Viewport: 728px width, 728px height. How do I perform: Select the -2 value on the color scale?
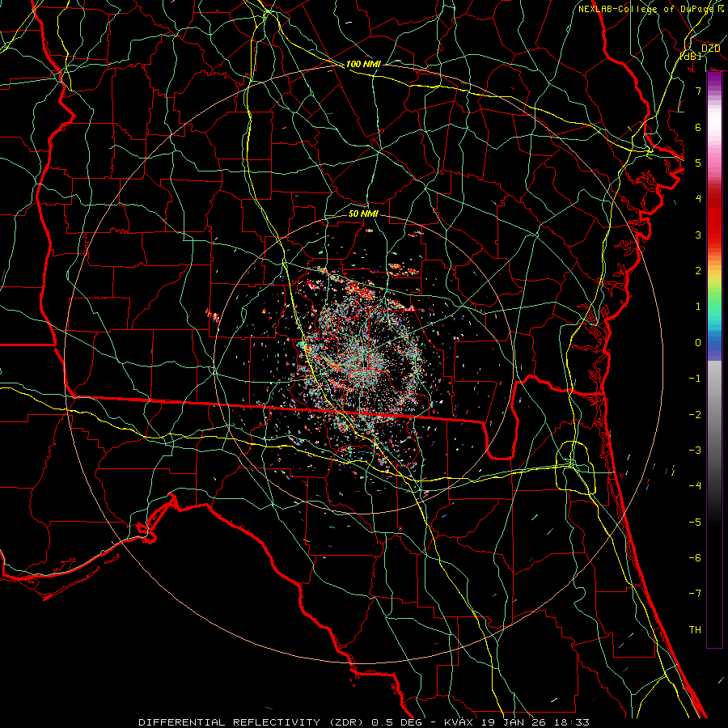[695, 415]
